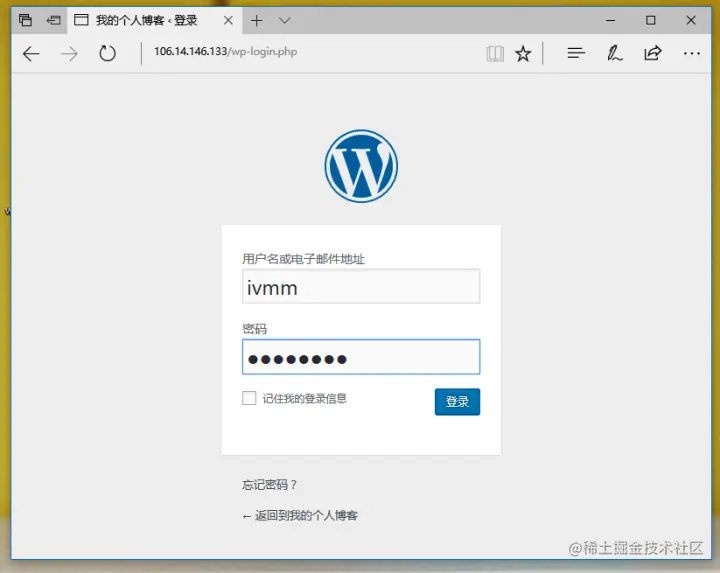Open tabs you've set aside icon
This screenshot has width=720, height=573.
click(x=25, y=20)
